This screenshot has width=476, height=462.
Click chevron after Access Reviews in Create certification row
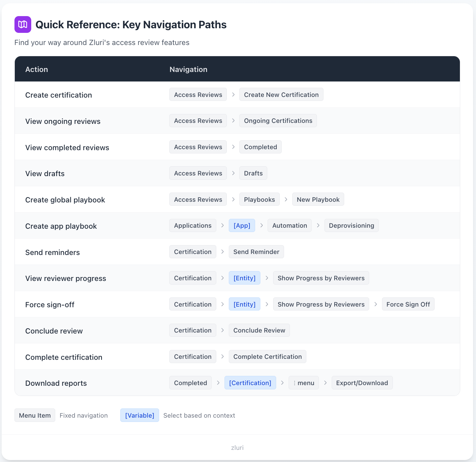(x=233, y=95)
